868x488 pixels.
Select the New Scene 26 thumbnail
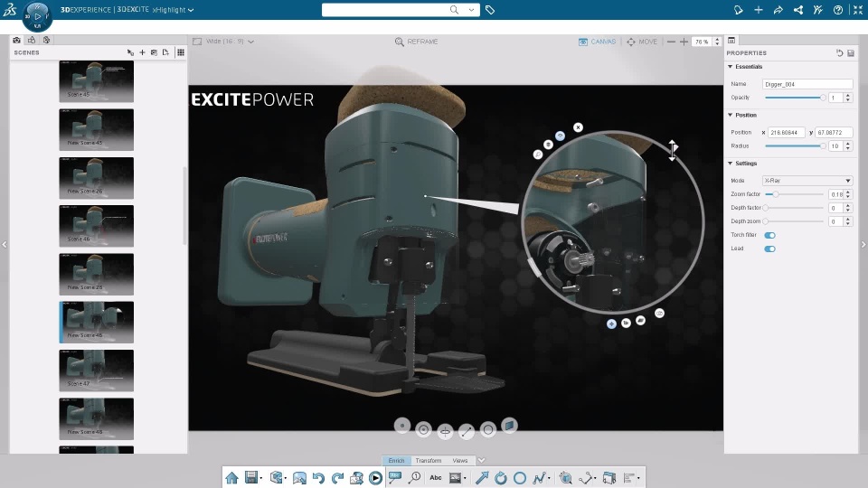(97, 178)
